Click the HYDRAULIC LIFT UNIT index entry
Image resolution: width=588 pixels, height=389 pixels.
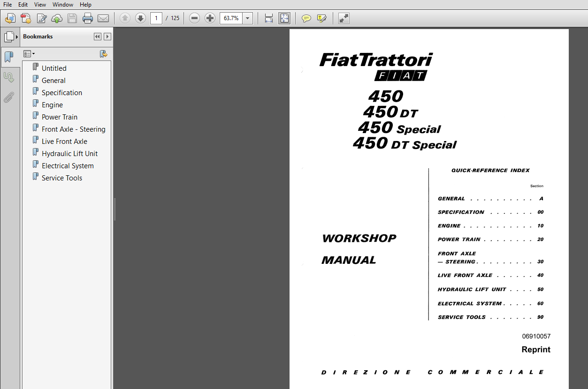pos(490,290)
